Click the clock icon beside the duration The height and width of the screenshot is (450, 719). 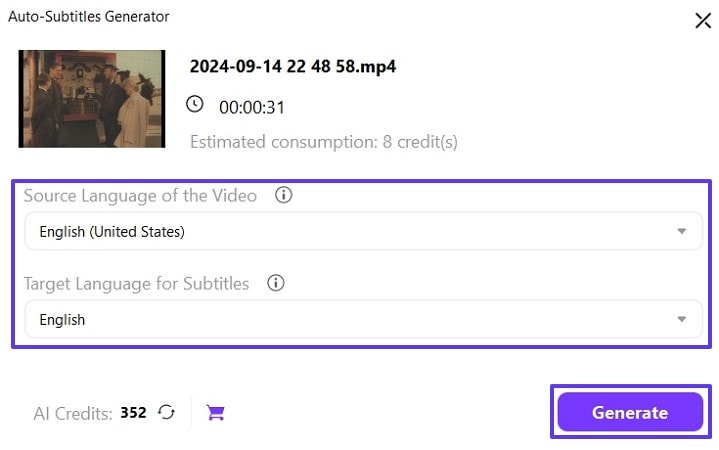click(x=195, y=104)
